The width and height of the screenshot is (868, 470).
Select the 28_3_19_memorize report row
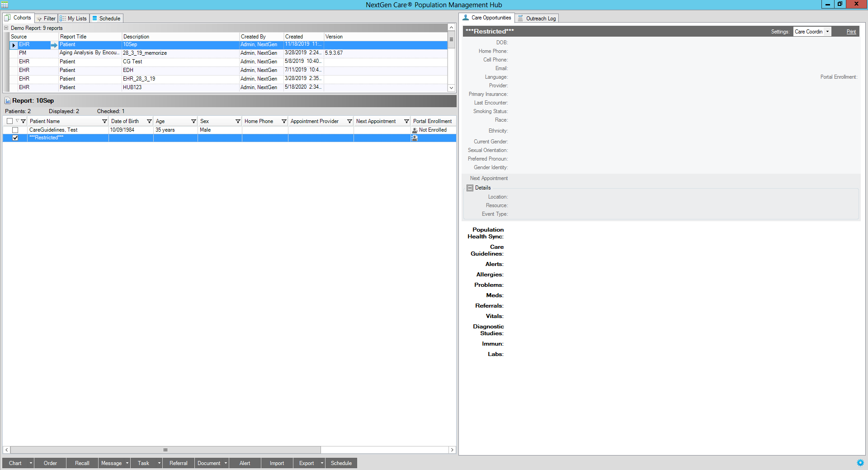point(228,53)
